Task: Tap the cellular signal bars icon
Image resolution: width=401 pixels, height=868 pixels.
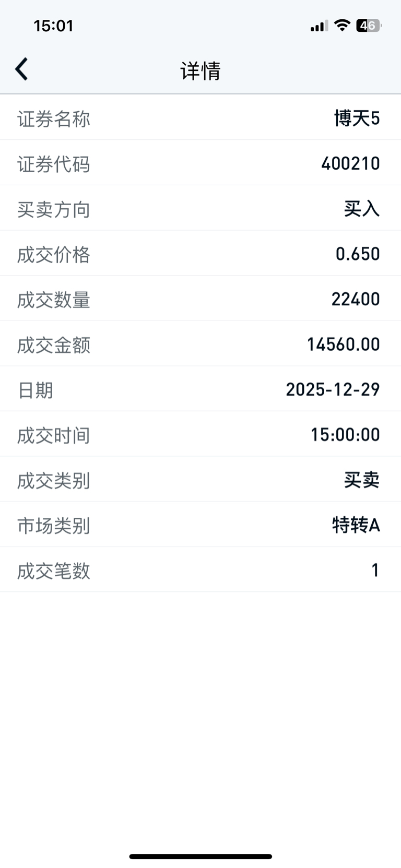Action: coord(319,26)
